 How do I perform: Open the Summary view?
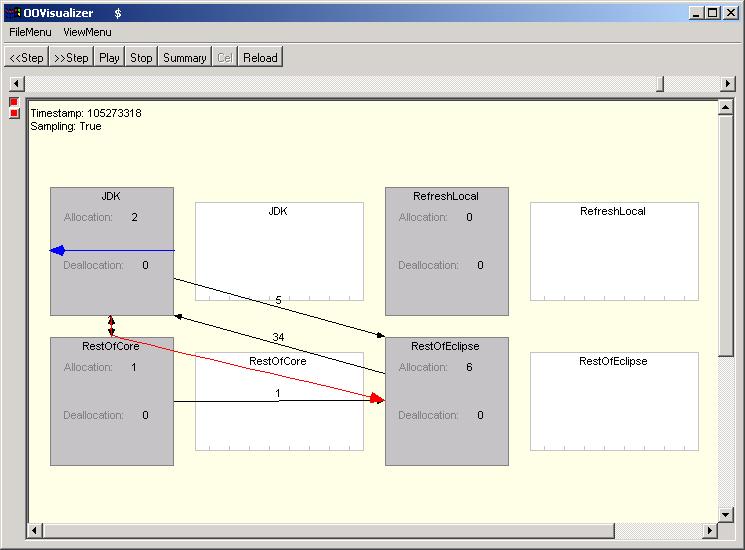pos(184,57)
